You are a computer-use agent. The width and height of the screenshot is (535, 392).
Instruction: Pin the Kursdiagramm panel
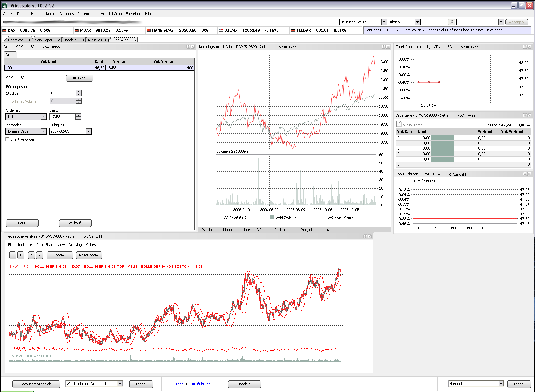(383, 47)
